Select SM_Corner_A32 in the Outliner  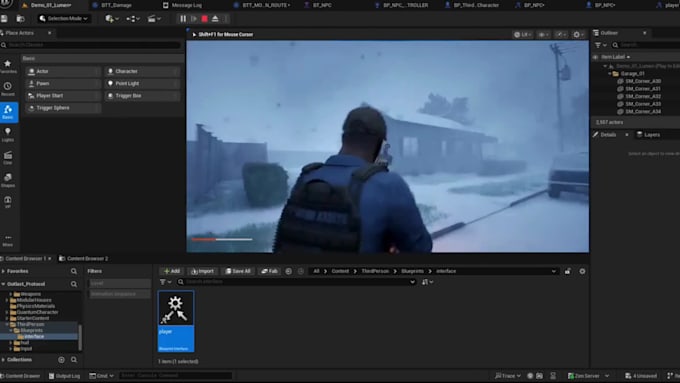pyautogui.click(x=643, y=96)
